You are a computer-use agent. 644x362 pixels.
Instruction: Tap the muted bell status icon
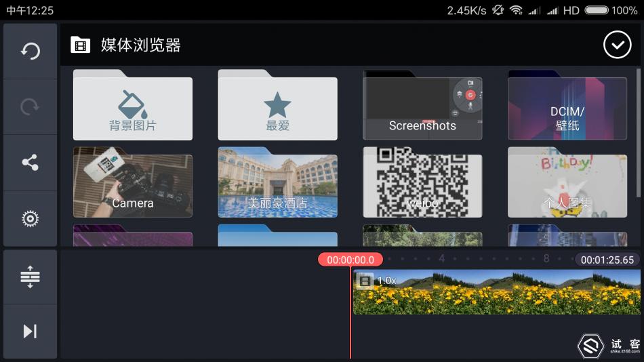click(498, 10)
